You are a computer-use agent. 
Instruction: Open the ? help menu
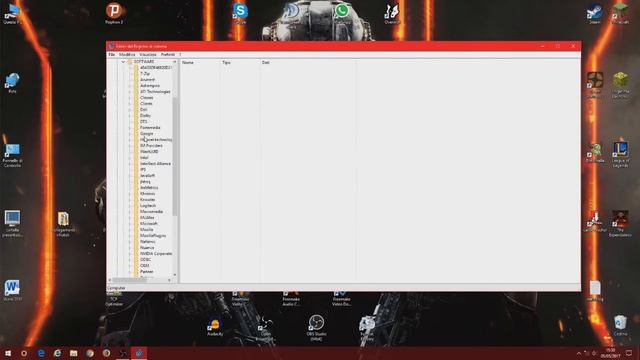[180, 54]
